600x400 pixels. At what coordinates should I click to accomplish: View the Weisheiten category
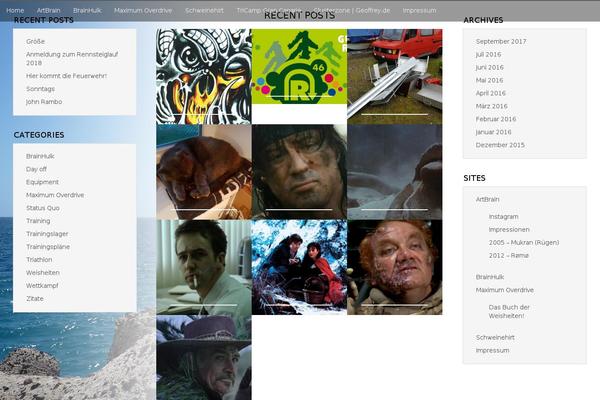tap(43, 273)
